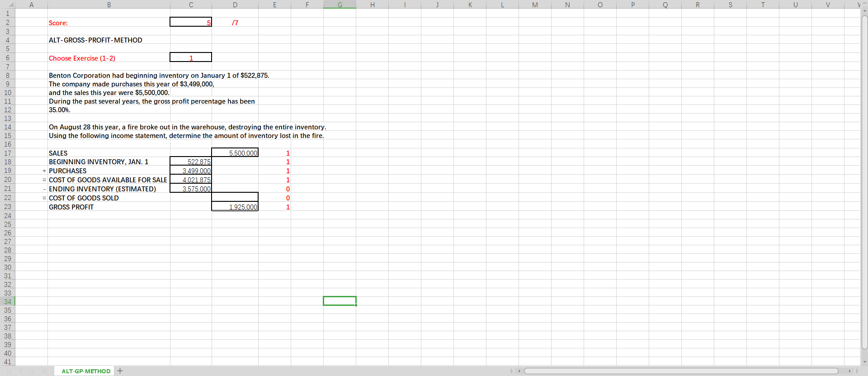Click the 'GROSS PROFIT' row label
The image size is (868, 376).
[x=71, y=207]
